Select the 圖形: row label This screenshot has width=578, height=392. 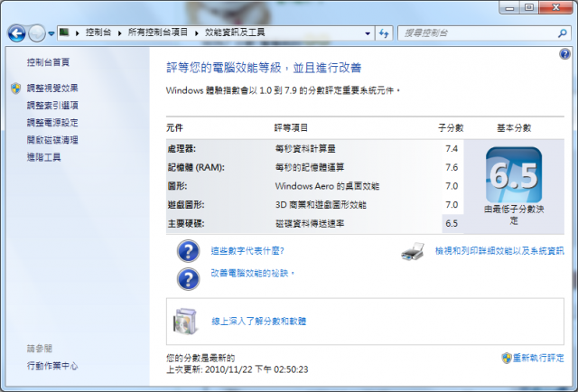click(177, 186)
